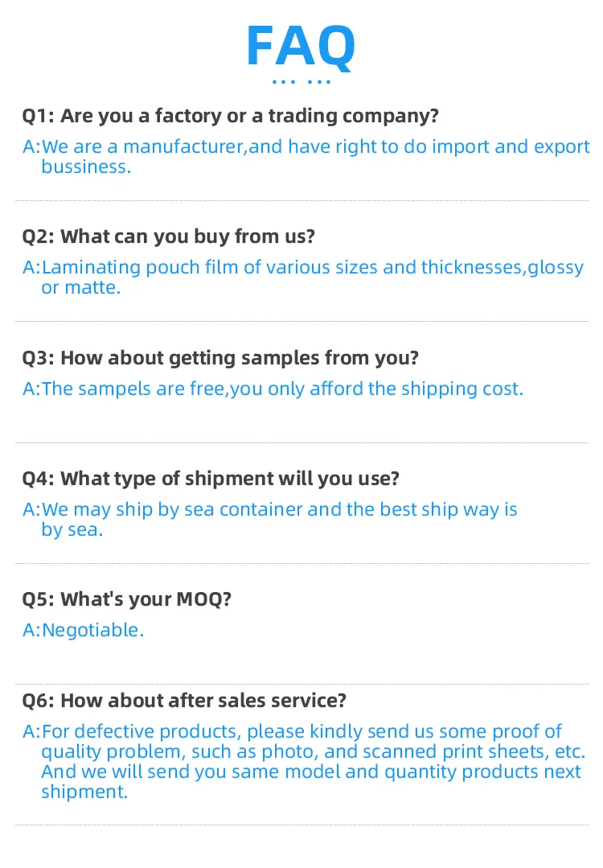Open Q6 about after sales service
The height and width of the screenshot is (868, 603).
183,701
